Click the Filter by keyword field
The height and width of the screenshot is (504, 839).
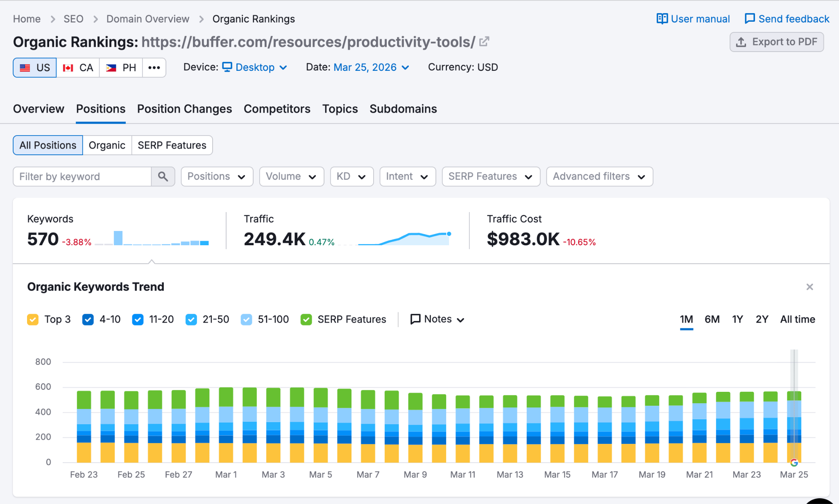(82, 176)
